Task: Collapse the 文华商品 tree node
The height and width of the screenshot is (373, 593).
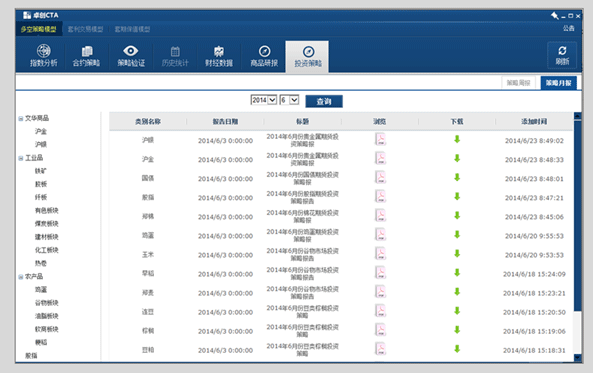Action: click(x=21, y=118)
